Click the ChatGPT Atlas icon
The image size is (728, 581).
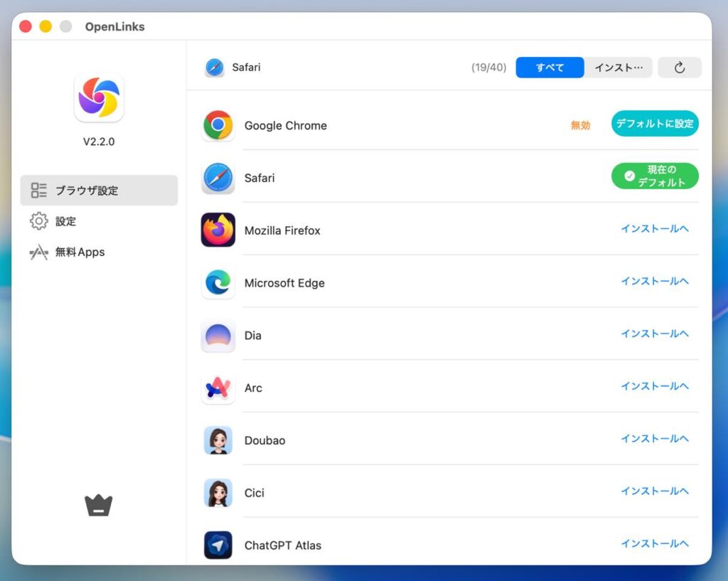coord(218,545)
